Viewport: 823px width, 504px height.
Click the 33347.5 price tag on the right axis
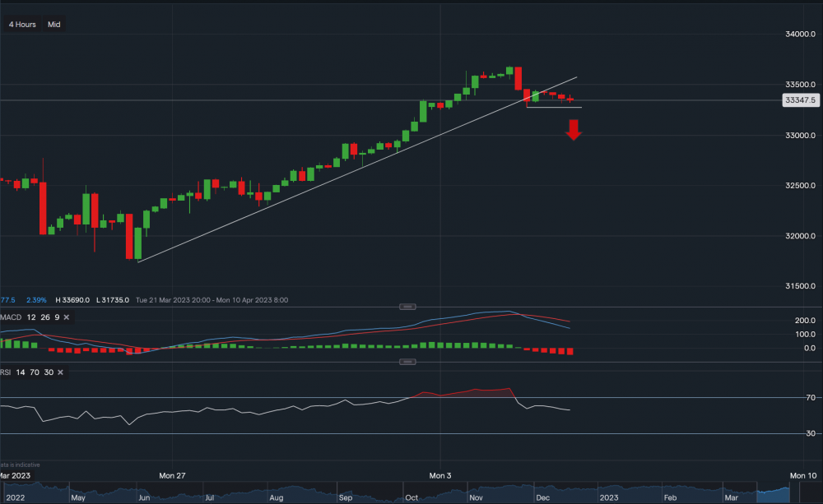pyautogui.click(x=799, y=99)
